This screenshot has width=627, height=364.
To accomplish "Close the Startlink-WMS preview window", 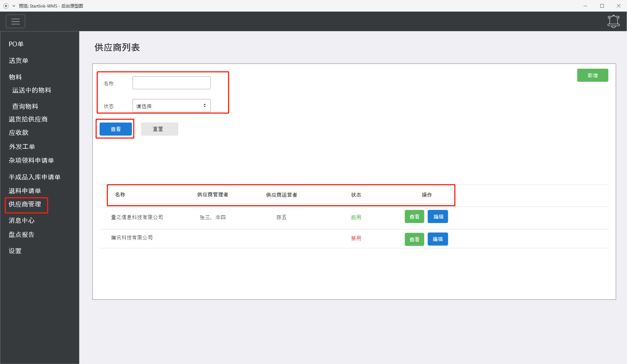I will [619, 6].
